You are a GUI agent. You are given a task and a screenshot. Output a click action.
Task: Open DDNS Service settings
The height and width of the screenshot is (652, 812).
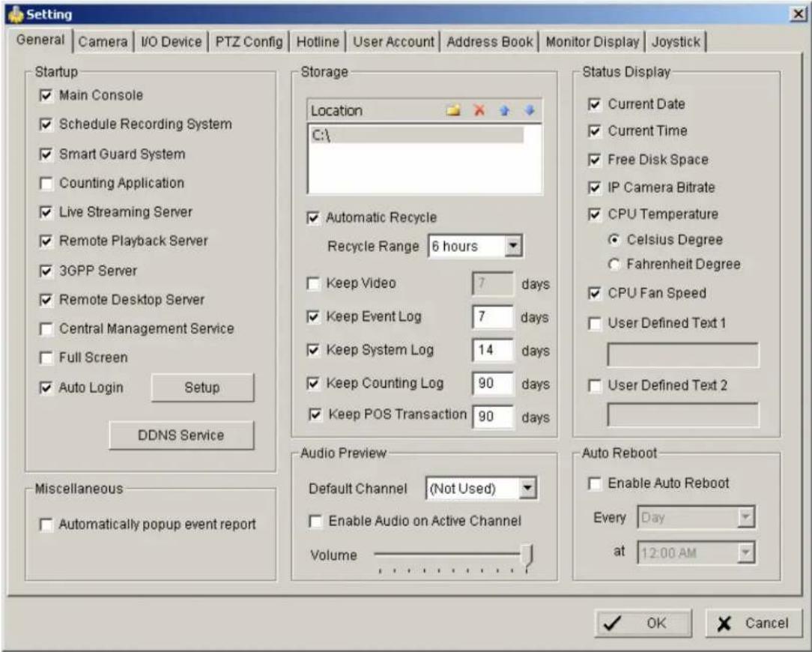pyautogui.click(x=181, y=435)
